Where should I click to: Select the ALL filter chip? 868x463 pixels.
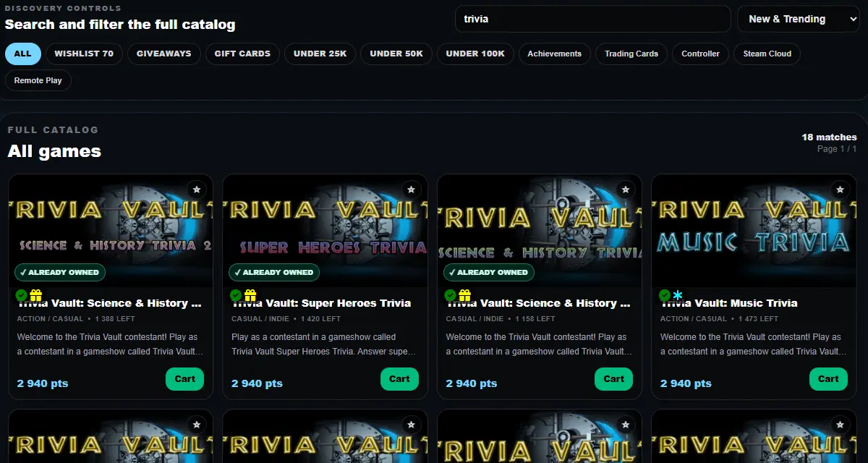[23, 54]
